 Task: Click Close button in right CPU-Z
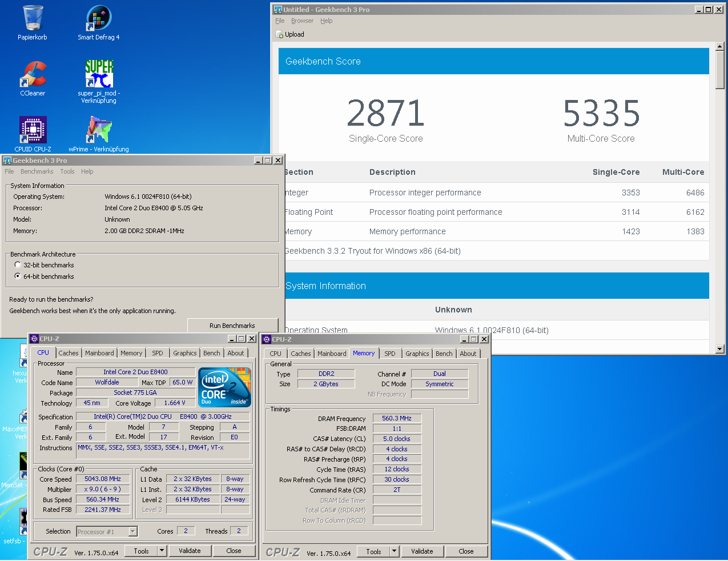tap(466, 551)
